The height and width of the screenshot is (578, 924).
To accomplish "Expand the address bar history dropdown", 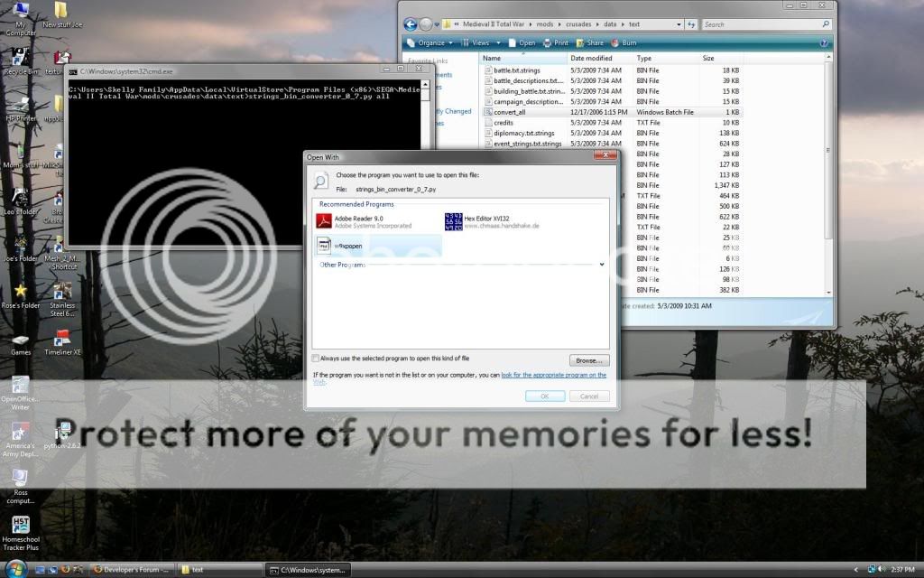I will click(x=678, y=24).
